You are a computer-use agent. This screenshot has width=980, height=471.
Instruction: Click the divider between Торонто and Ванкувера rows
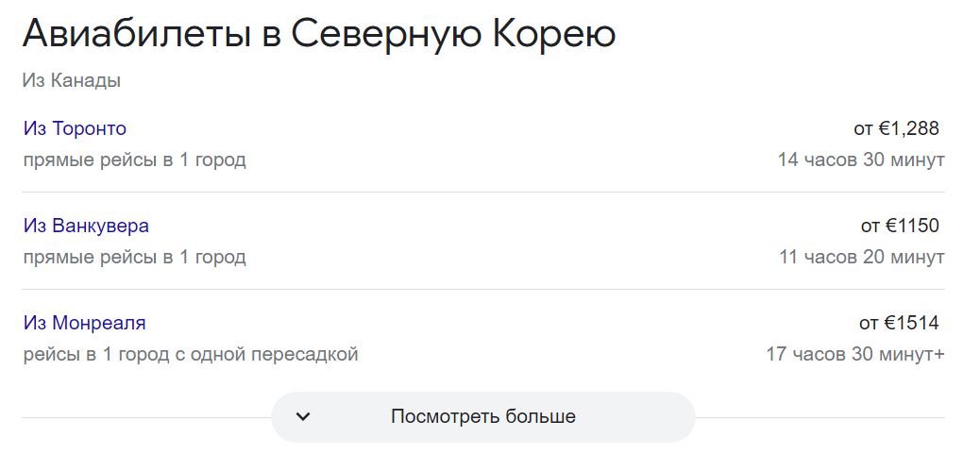[483, 193]
